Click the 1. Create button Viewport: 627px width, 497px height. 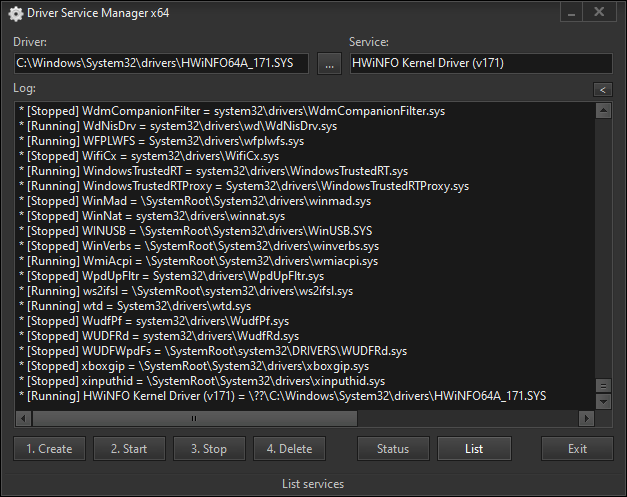coord(49,449)
